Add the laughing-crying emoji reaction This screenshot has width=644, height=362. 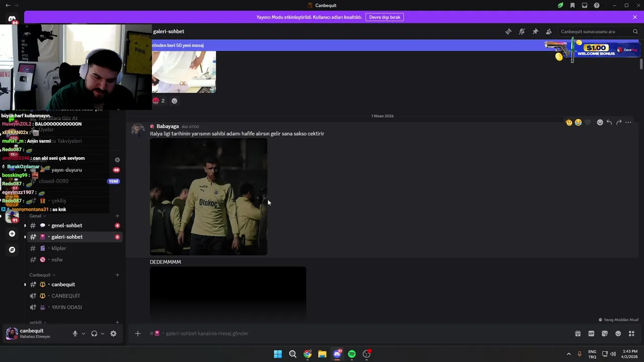pyautogui.click(x=578, y=122)
